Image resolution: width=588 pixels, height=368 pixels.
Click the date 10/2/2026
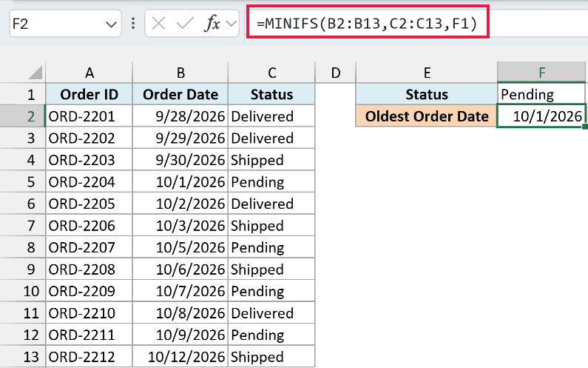(x=180, y=204)
